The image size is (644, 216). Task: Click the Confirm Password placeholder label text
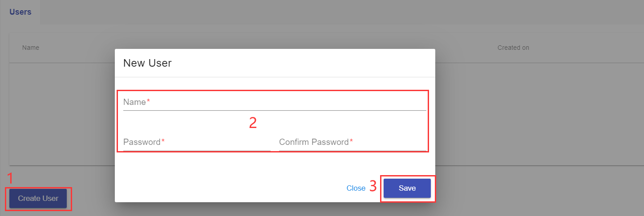pos(314,142)
